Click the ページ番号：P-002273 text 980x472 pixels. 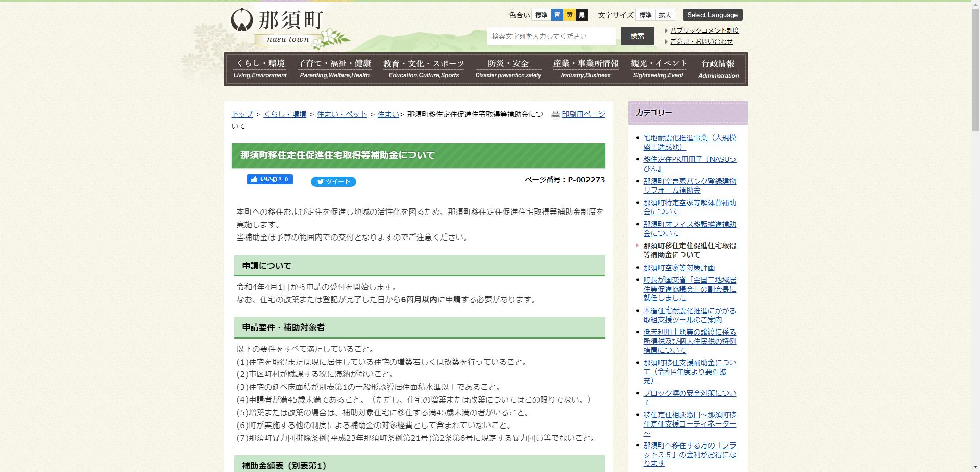pos(565,180)
